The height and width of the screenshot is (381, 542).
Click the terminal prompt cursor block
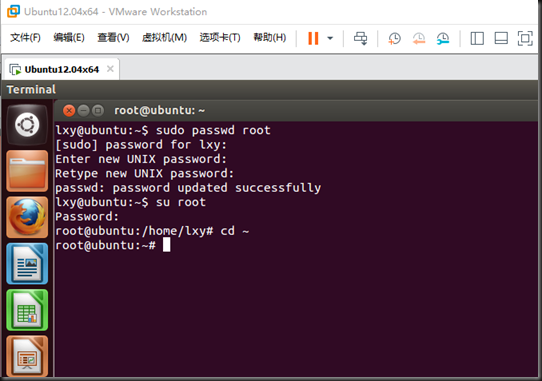coord(166,245)
